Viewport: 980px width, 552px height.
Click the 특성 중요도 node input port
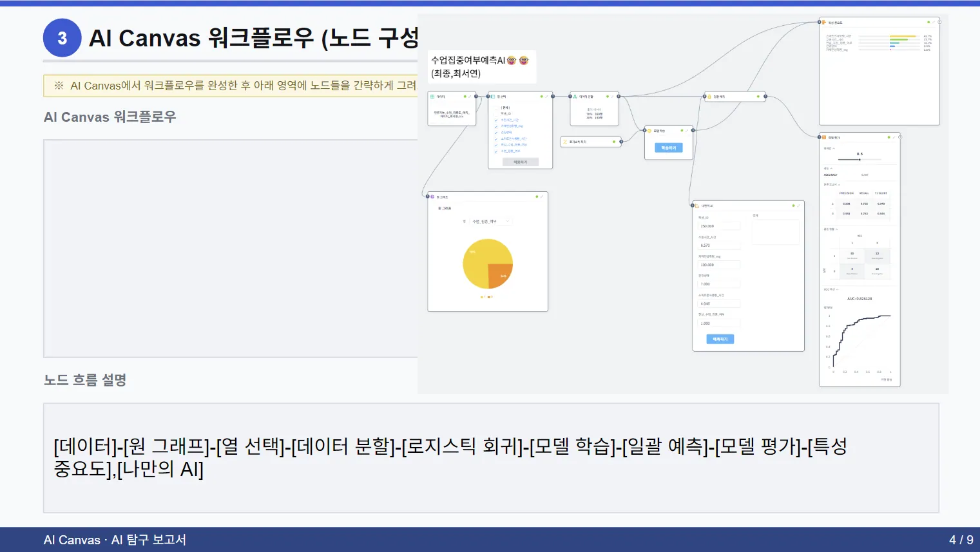[820, 23]
